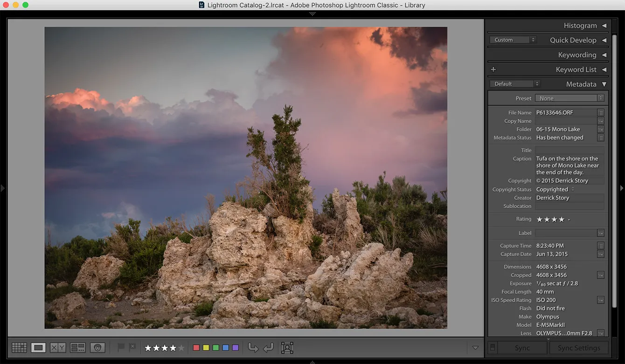Open Compare view with XY icon
This screenshot has width=625, height=364.
[58, 348]
